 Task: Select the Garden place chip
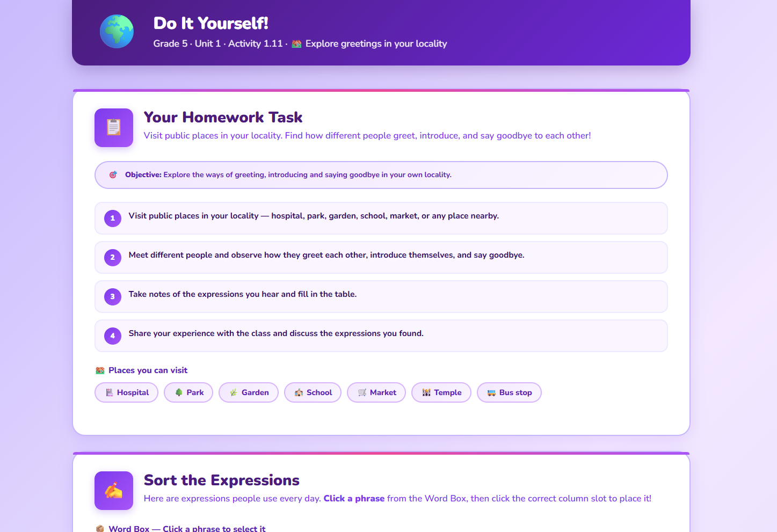click(x=249, y=392)
